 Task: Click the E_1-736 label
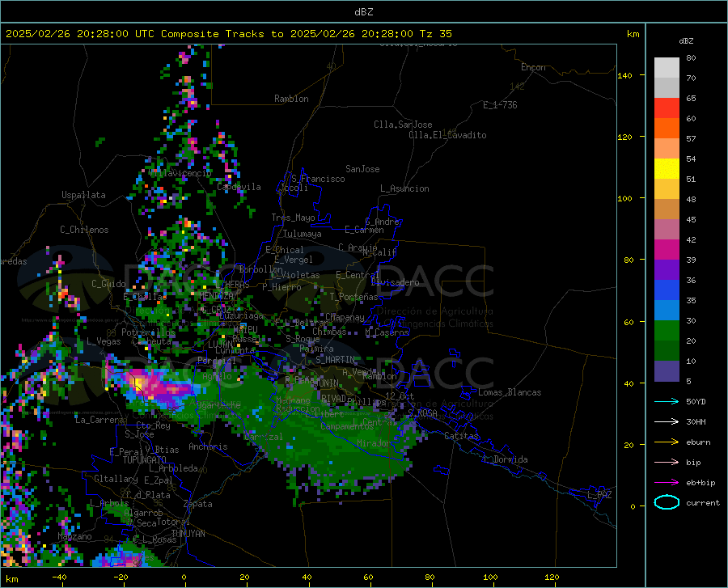pos(500,105)
